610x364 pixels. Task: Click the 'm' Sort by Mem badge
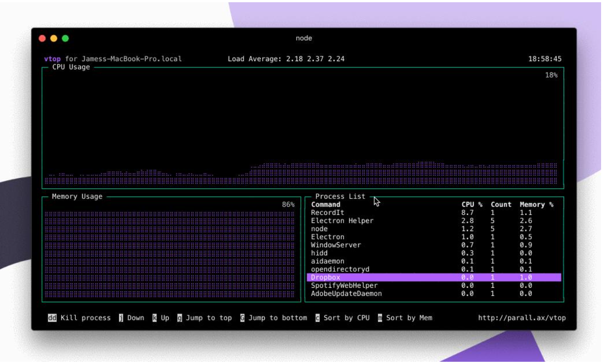[380, 318]
